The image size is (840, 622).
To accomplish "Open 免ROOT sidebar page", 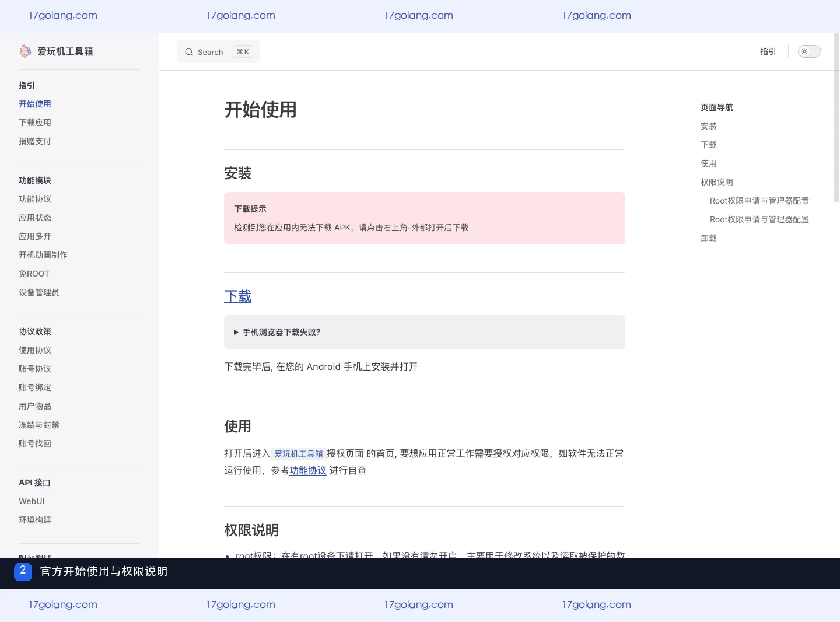I will pos(34,274).
